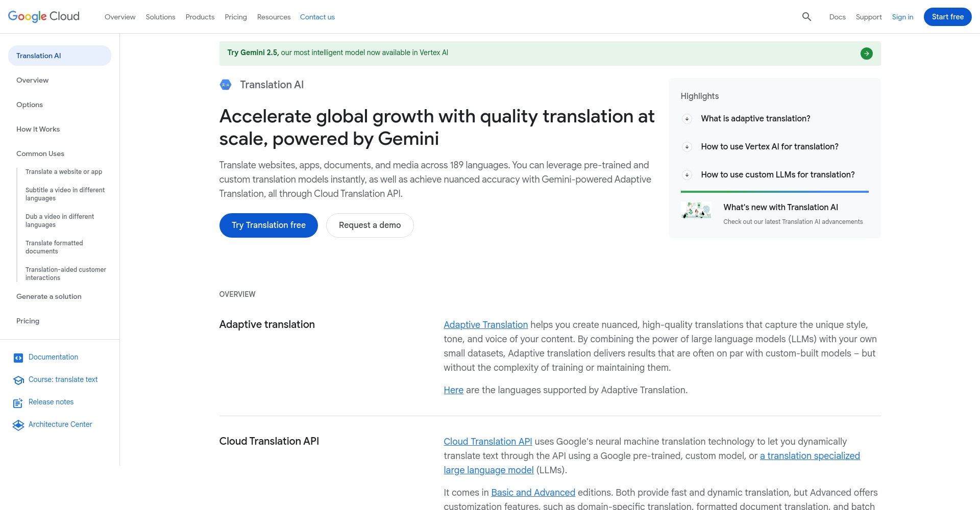The height and width of the screenshot is (510, 980).
Task: Click the Google Cloud logo
Action: [44, 17]
